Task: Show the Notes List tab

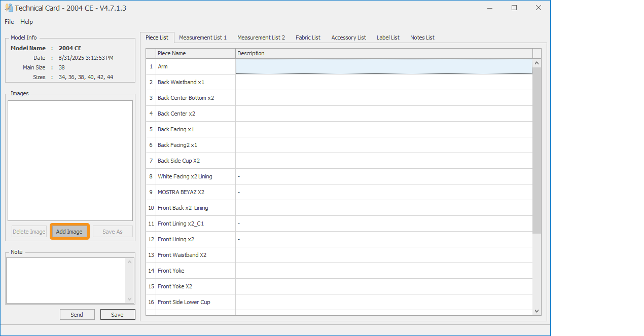Action: [x=422, y=38]
